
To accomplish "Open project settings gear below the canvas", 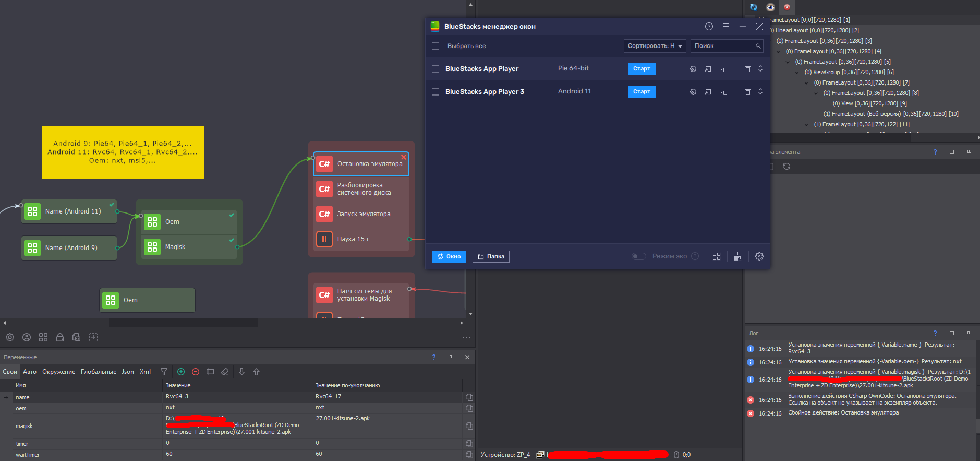I will click(x=10, y=337).
